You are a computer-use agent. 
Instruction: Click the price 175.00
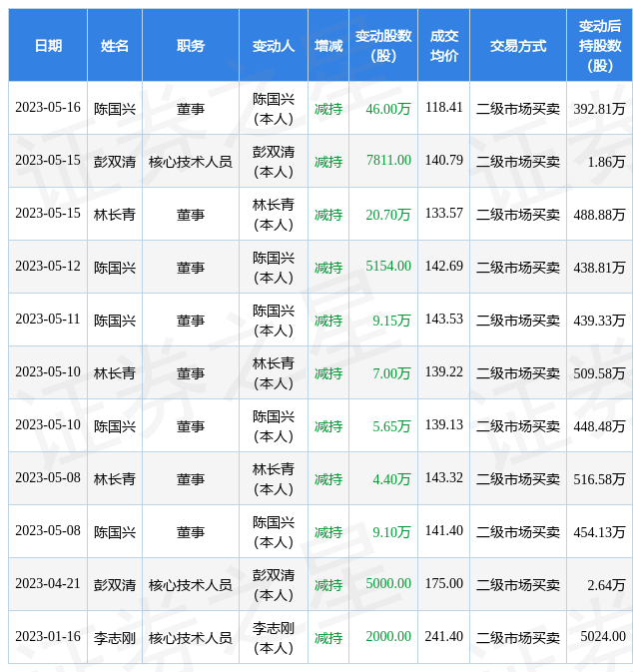444,584
